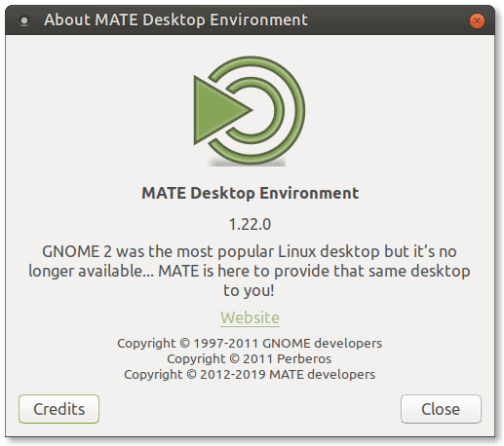Select the bold 'MATE Desktop Environment' heading
The width and height of the screenshot is (504, 446).
tap(250, 193)
